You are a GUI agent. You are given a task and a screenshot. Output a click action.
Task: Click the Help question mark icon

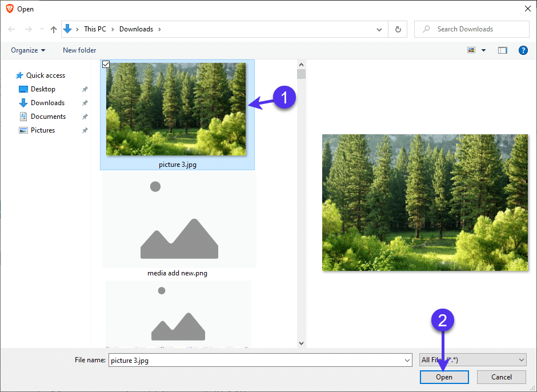pyautogui.click(x=523, y=50)
